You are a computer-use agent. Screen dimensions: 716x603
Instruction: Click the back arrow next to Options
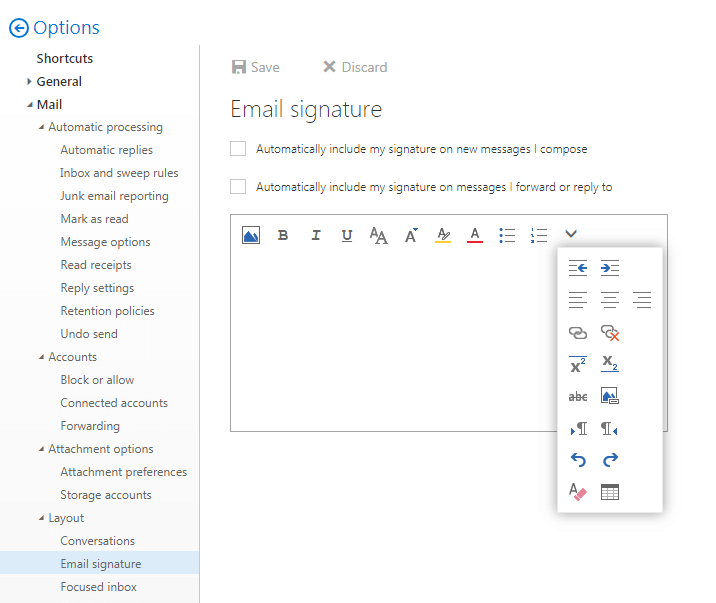(19, 28)
